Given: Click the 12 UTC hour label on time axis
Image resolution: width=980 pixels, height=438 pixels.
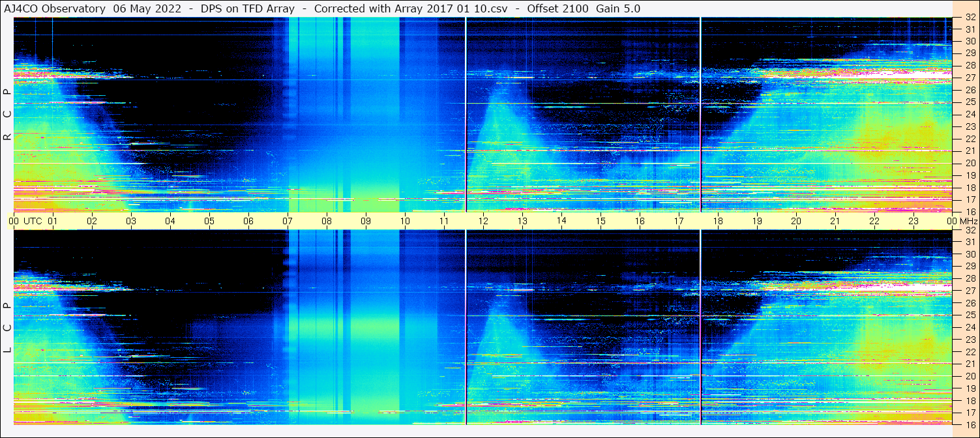Looking at the screenshot, I should [483, 221].
